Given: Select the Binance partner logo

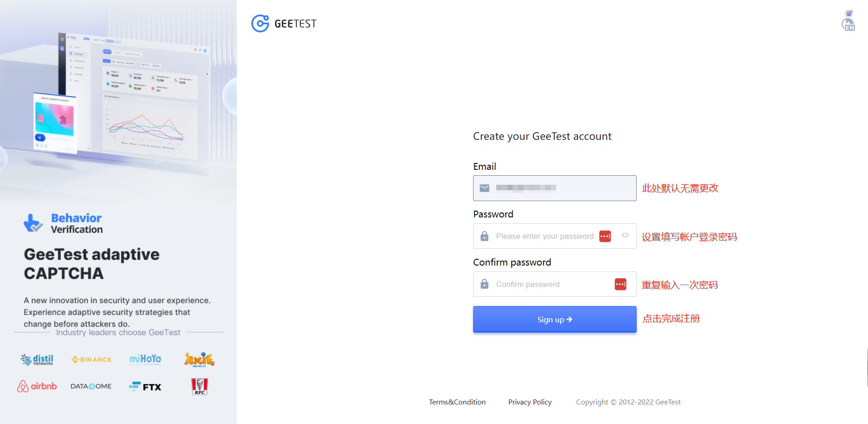Looking at the screenshot, I should [x=91, y=359].
